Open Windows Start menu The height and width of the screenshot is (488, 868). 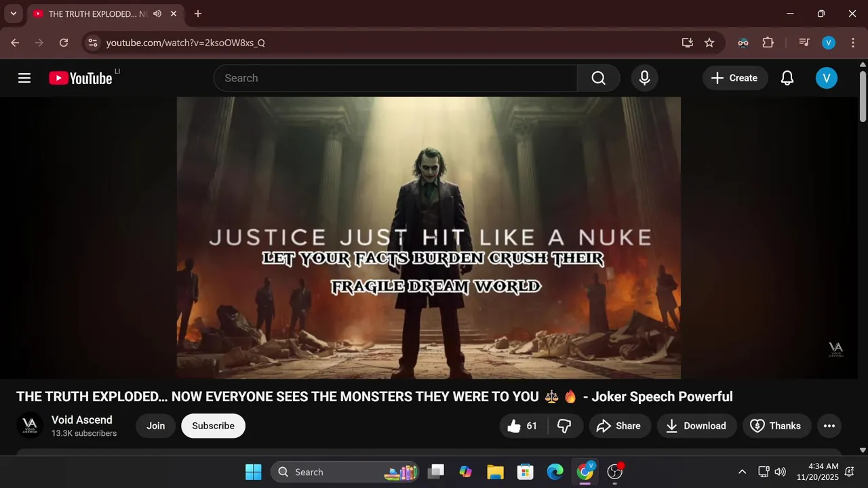[254, 472]
